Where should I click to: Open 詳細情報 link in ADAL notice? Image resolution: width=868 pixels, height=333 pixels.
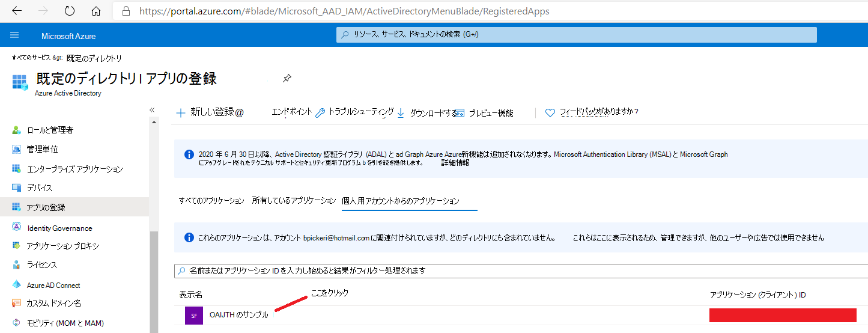pyautogui.click(x=455, y=163)
